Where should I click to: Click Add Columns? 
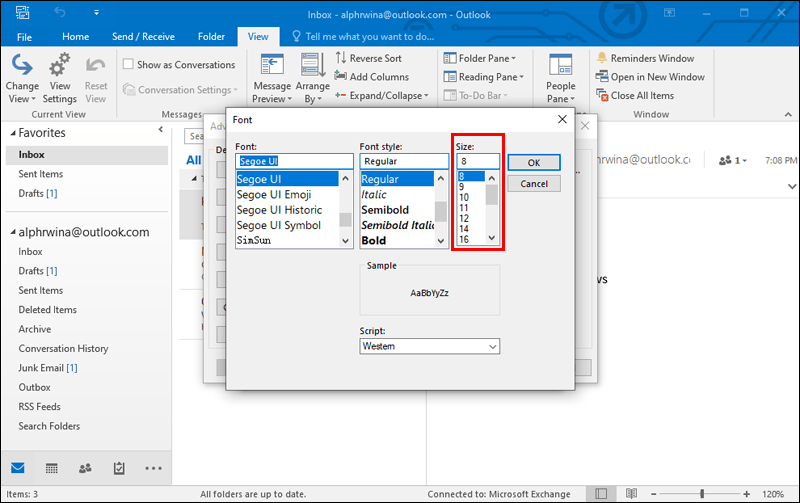[371, 77]
